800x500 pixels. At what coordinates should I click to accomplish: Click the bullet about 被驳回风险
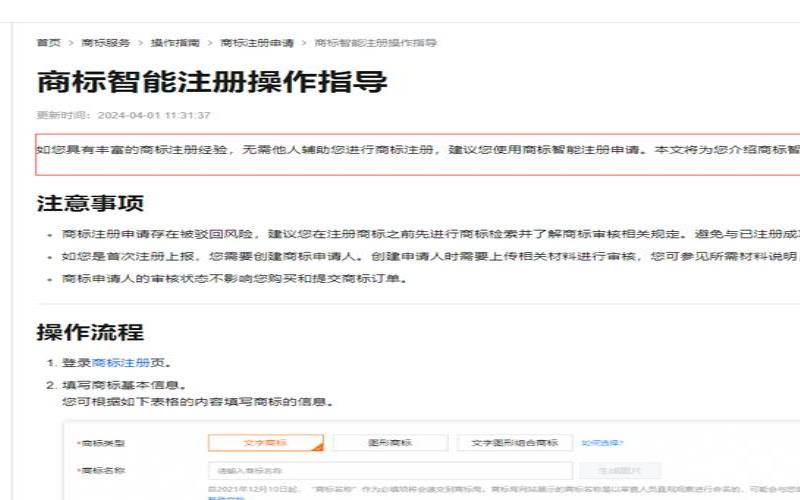(x=431, y=234)
